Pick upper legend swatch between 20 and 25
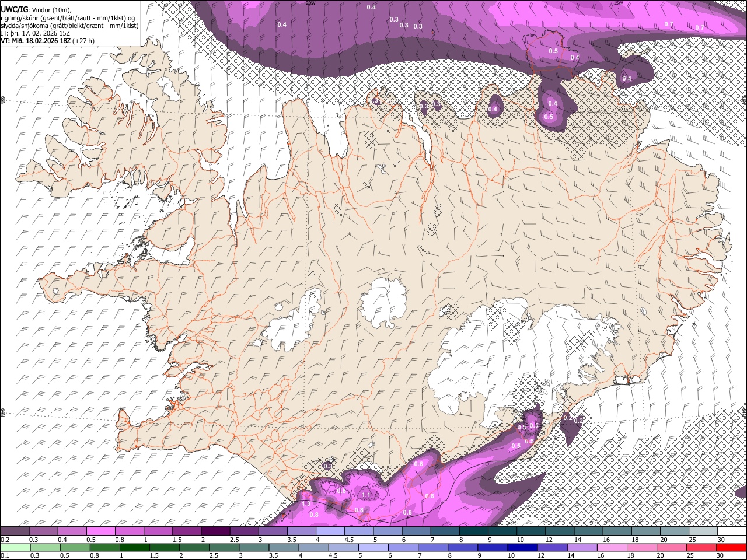This screenshot has height=560, width=747. [x=675, y=531]
